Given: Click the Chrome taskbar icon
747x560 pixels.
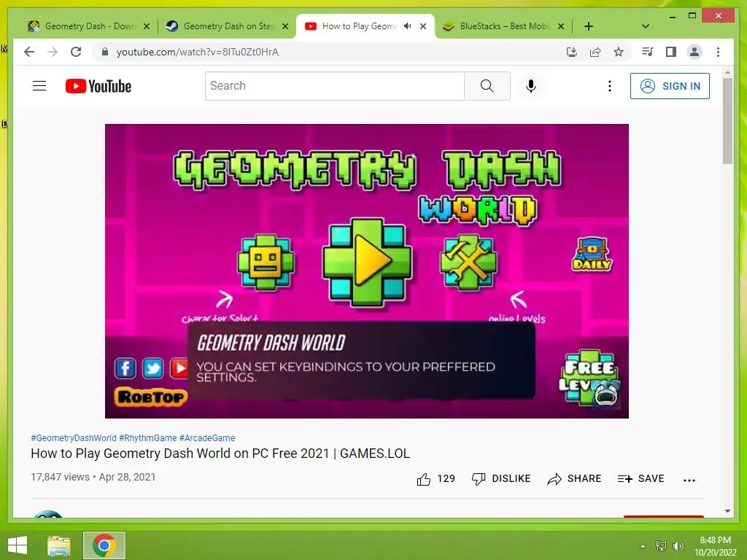Looking at the screenshot, I should 104,545.
